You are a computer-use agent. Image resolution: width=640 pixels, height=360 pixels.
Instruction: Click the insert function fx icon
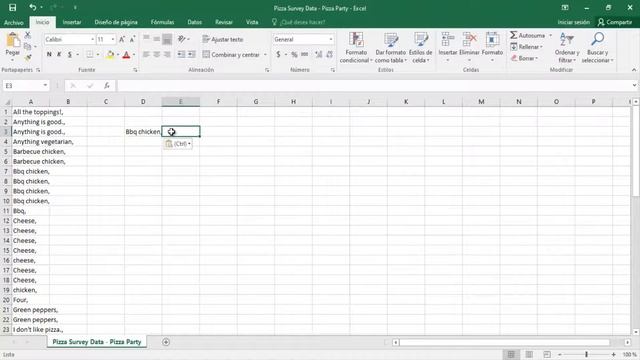107,85
